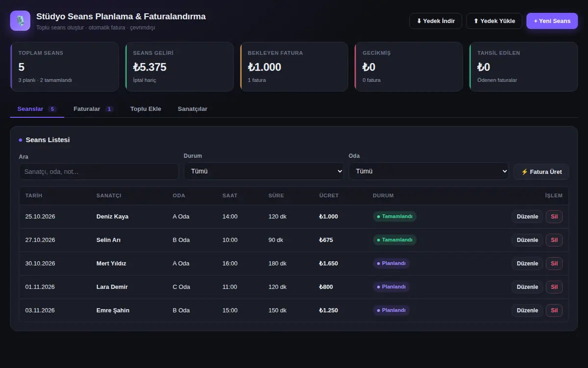The height and width of the screenshot is (368, 588).
Task: Delete Emre Şahin's session
Action: (x=554, y=310)
